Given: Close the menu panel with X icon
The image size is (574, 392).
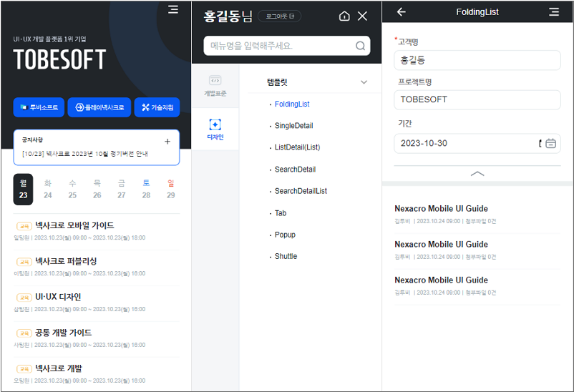Looking at the screenshot, I should 362,16.
